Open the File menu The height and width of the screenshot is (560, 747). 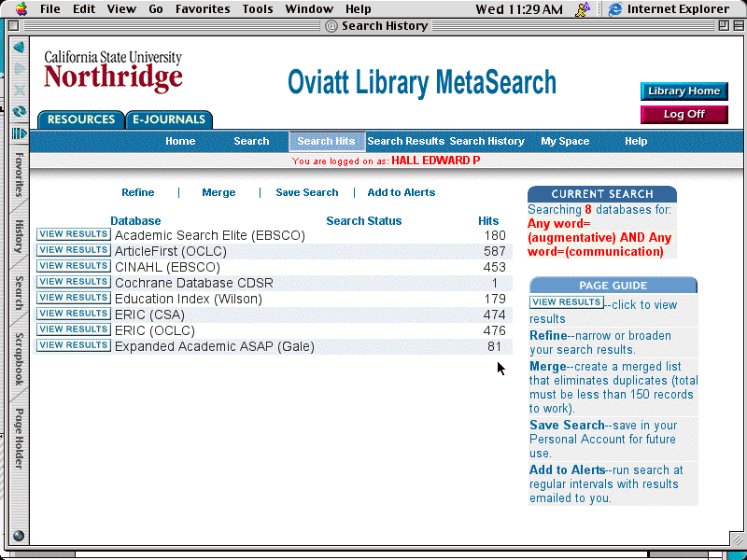click(50, 8)
